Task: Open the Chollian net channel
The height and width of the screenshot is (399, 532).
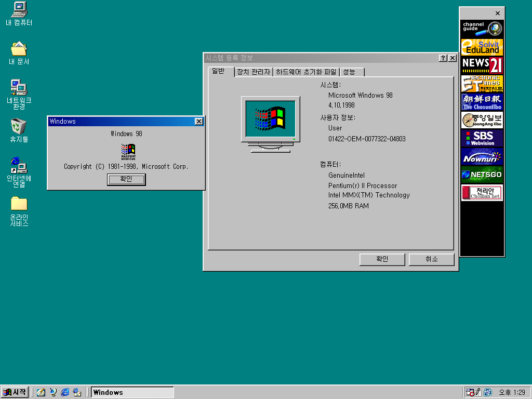Action: (482, 193)
